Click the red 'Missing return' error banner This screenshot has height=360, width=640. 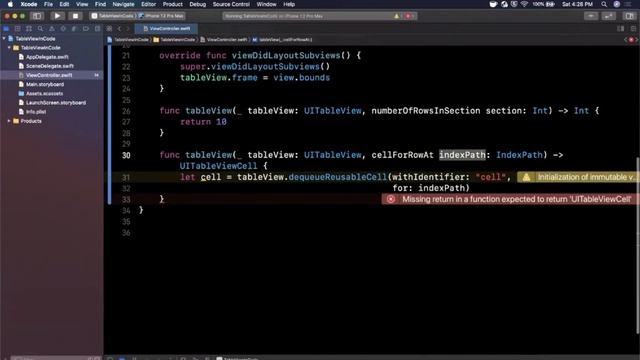pos(511,199)
